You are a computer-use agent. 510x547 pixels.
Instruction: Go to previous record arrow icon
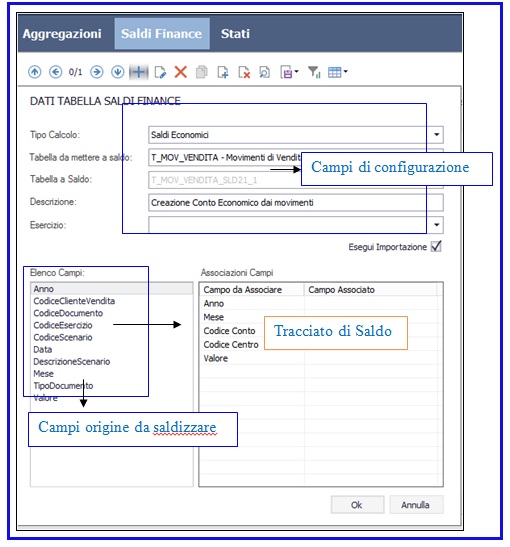[x=55, y=72]
